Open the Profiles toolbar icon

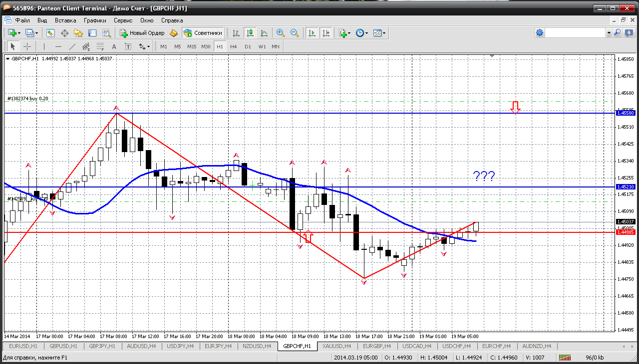point(29,33)
